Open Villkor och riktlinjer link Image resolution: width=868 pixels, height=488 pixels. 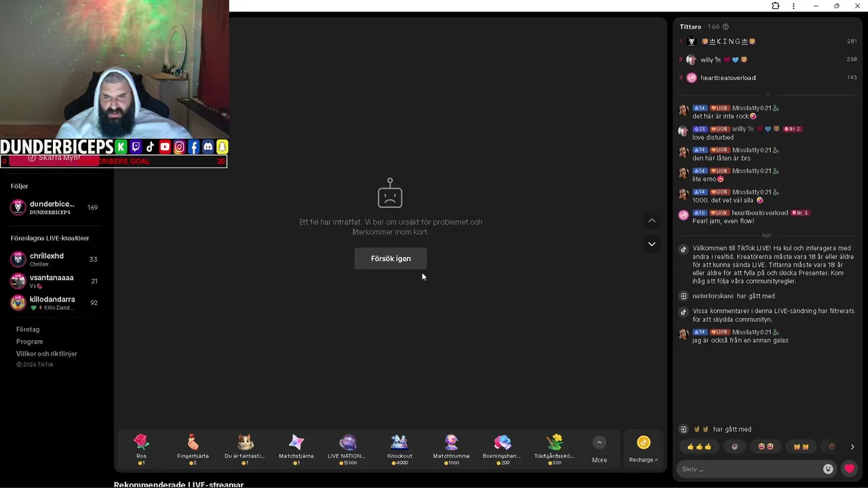click(47, 354)
